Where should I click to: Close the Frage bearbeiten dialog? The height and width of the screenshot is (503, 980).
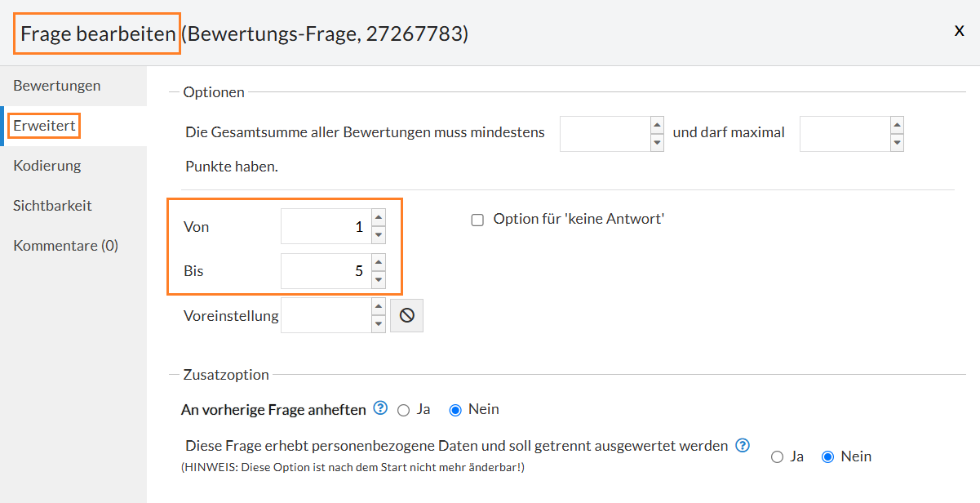click(x=959, y=30)
